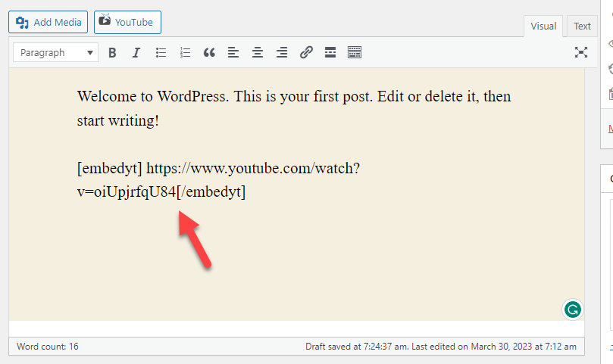This screenshot has width=613, height=364.
Task: Click the Welcome to WordPress paragraph
Action: point(294,108)
